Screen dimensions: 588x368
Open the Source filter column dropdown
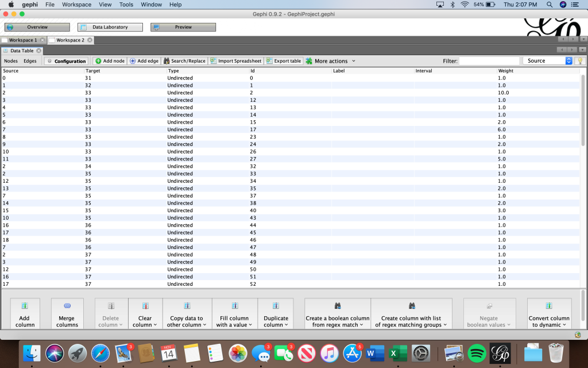click(548, 61)
